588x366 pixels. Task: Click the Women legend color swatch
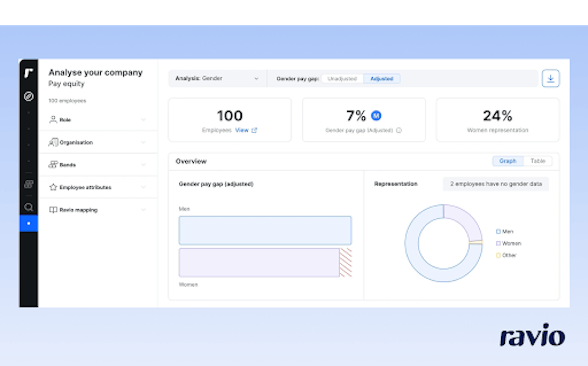(x=498, y=243)
